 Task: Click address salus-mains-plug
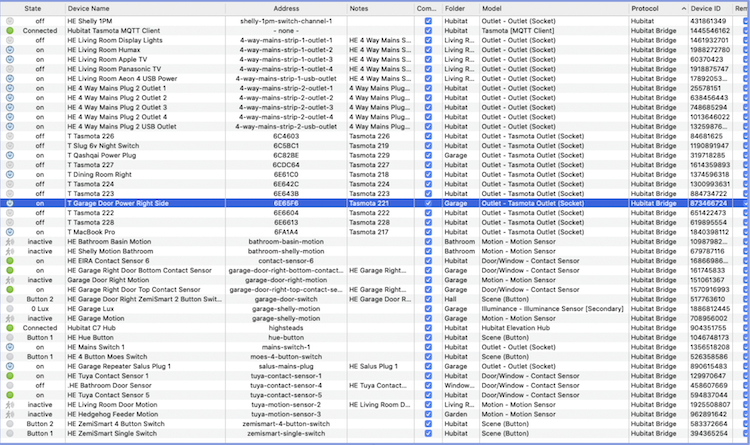pos(286,366)
